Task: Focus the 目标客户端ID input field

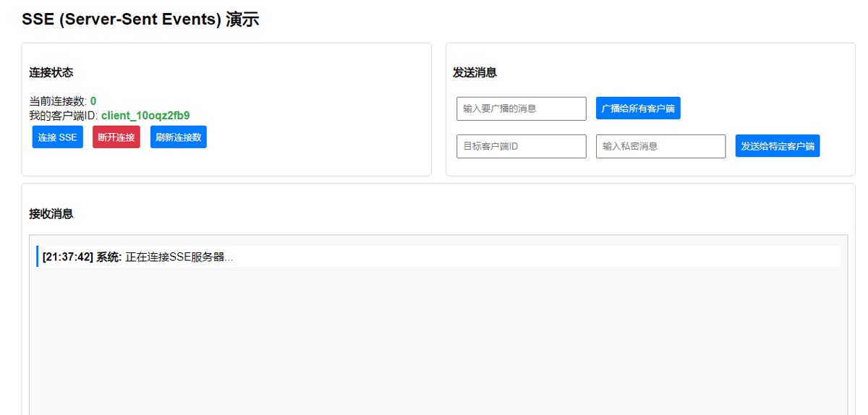Action: 522,146
